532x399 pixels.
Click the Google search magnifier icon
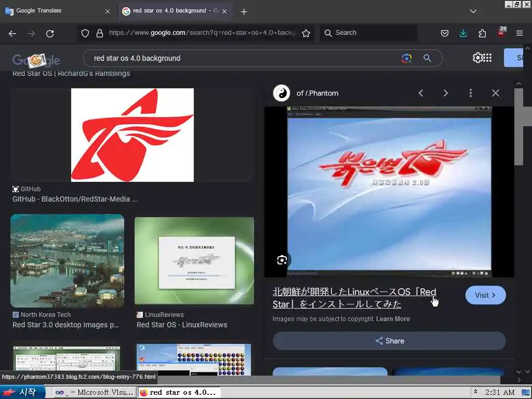[427, 58]
